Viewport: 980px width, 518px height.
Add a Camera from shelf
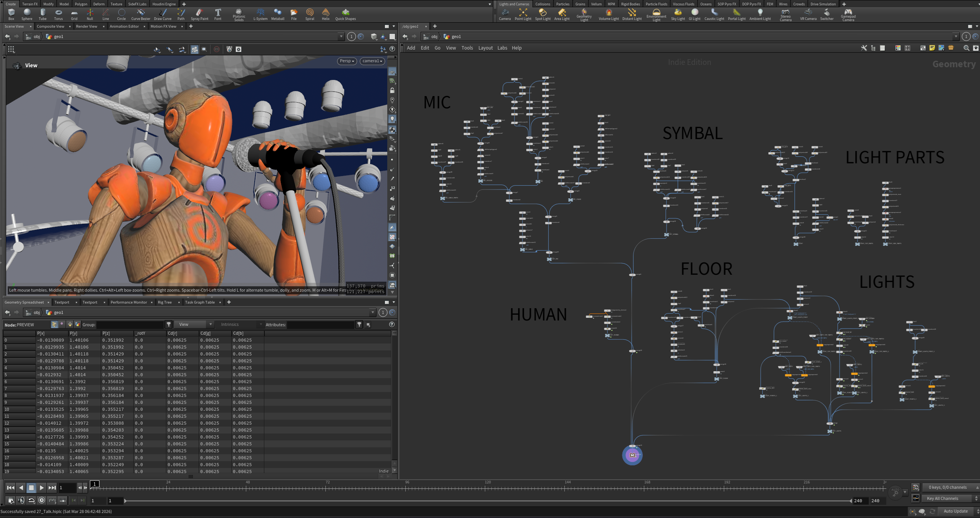(x=504, y=14)
